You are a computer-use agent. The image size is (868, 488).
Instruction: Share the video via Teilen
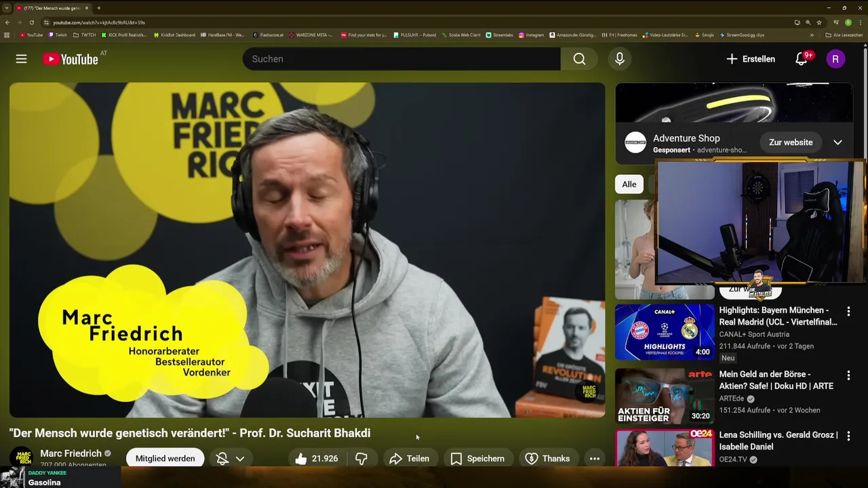point(409,459)
